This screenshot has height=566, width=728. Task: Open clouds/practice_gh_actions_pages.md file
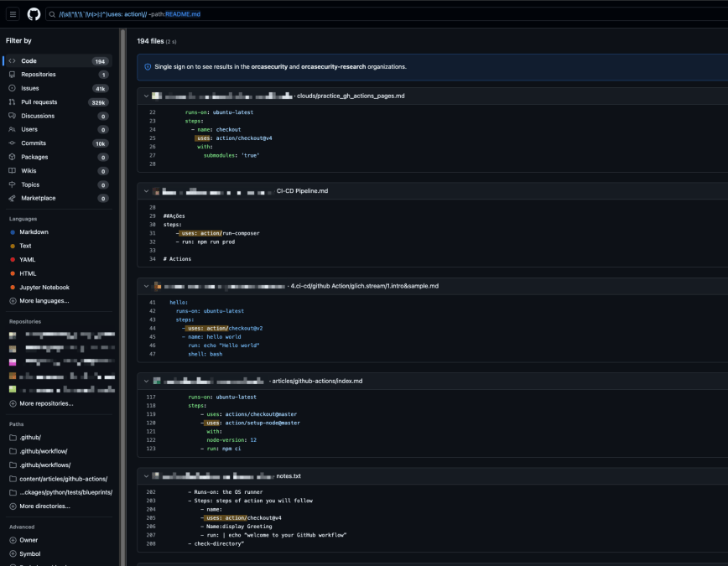coord(351,96)
